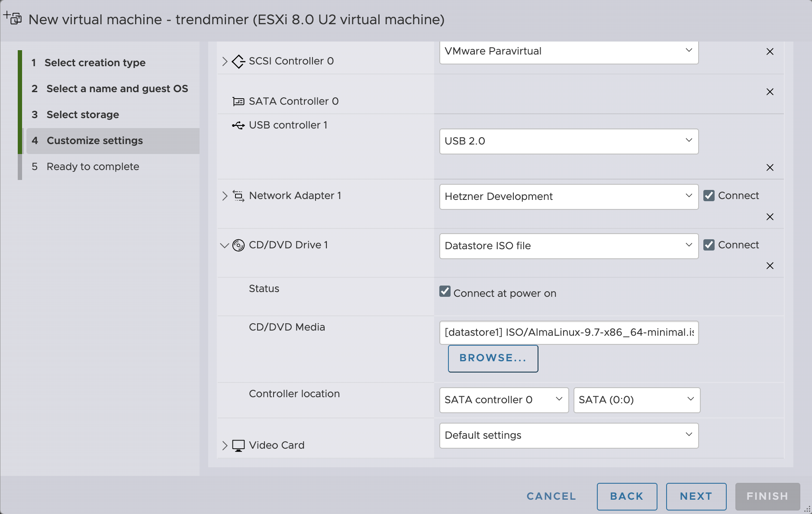Toggle Connect checkbox for Network Adapter 1
Screen dimensions: 812x514
(x=709, y=196)
